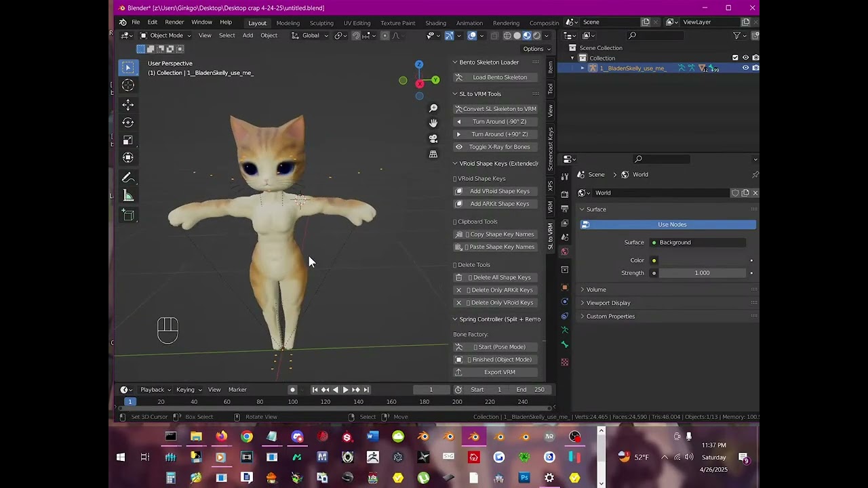Click the Blender logo menu icon
The height and width of the screenshot is (488, 868).
click(123, 22)
